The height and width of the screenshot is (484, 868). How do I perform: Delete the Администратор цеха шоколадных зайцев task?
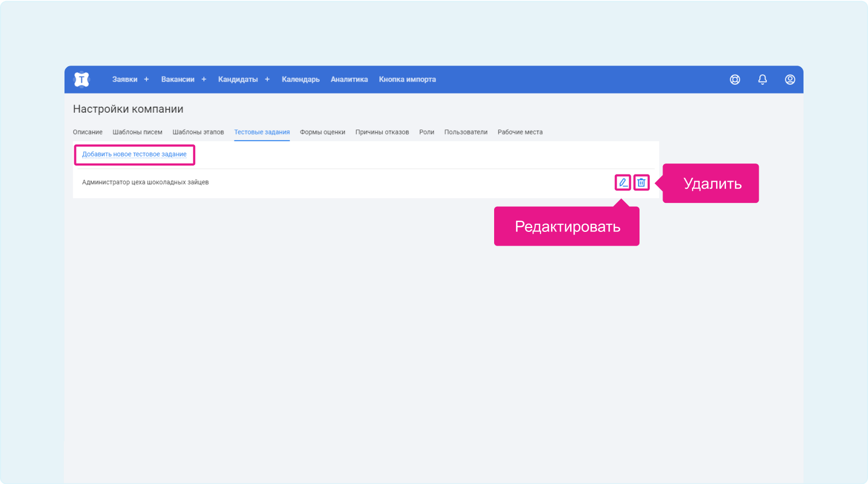pos(641,182)
